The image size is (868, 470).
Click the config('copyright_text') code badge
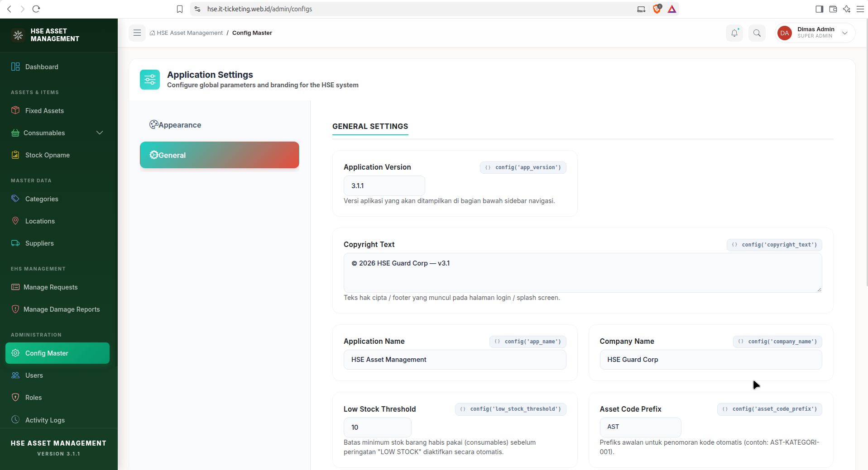tap(774, 245)
